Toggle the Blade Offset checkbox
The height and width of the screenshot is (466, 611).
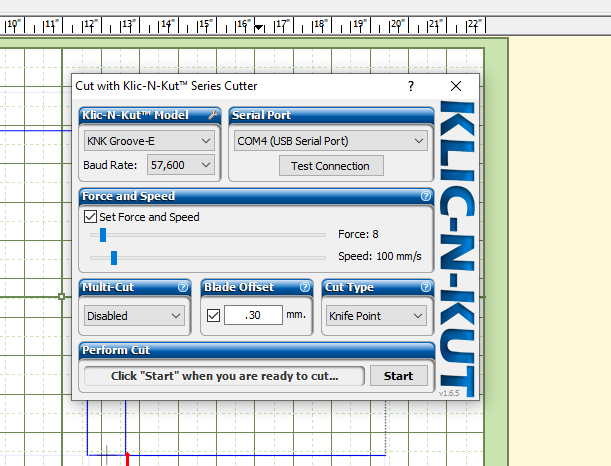coord(214,315)
